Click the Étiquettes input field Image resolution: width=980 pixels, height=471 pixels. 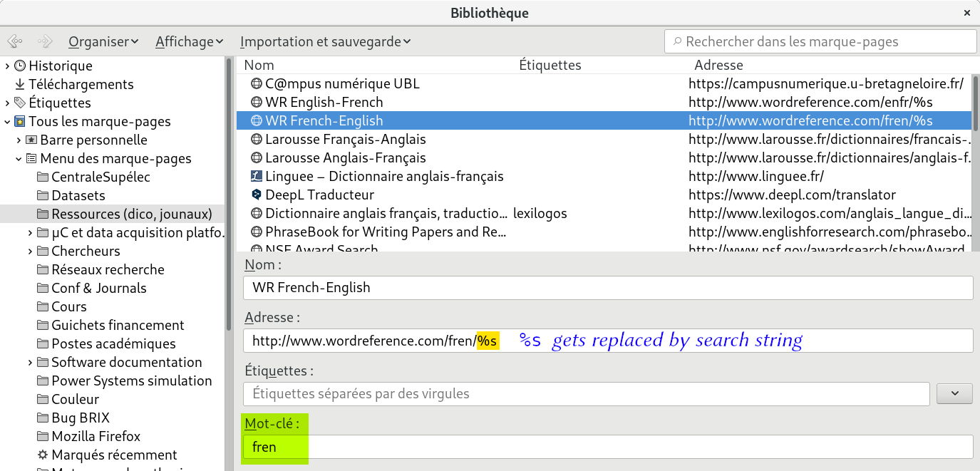point(587,393)
